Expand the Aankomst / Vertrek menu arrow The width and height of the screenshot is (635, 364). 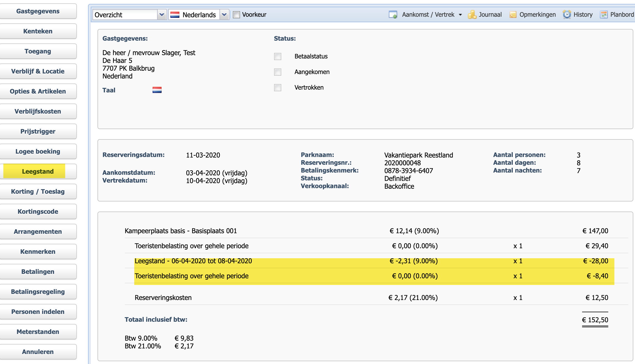(x=460, y=15)
